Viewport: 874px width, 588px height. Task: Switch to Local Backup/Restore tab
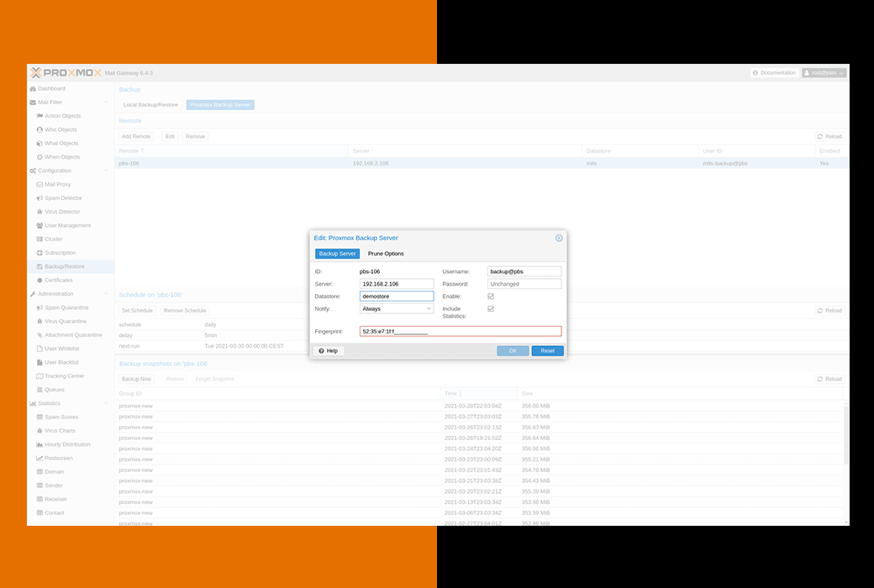(x=150, y=105)
